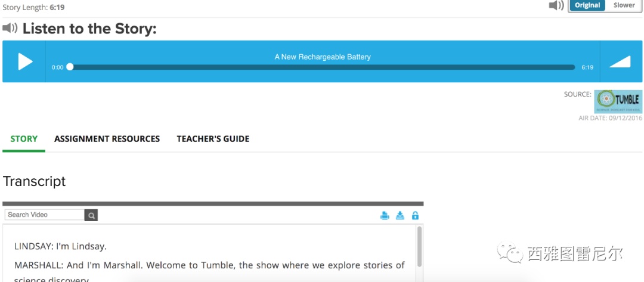Download the transcript with the download icon
The width and height of the screenshot is (644, 282).
pos(400,216)
